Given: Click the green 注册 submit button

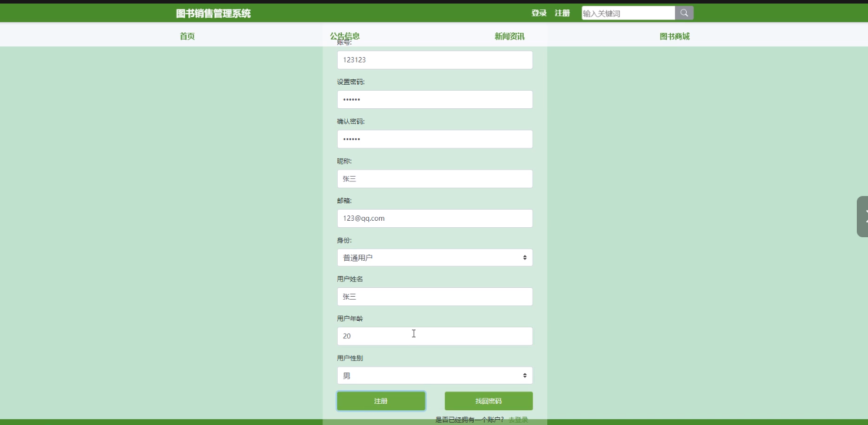Looking at the screenshot, I should click(x=381, y=401).
